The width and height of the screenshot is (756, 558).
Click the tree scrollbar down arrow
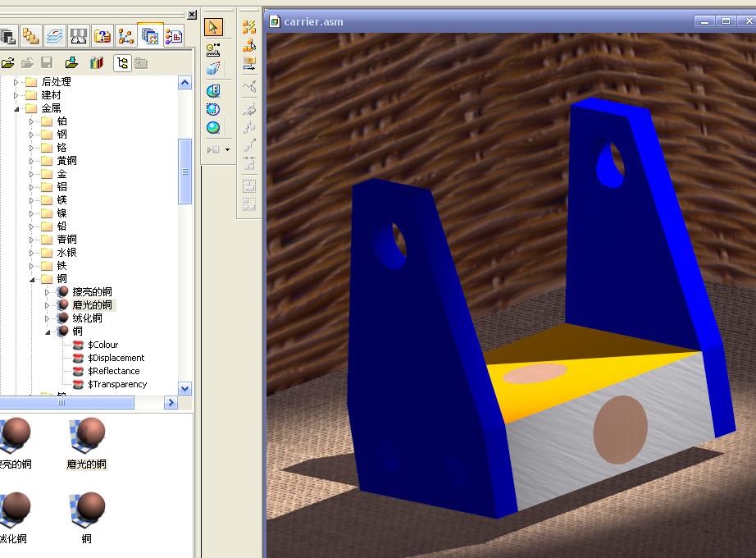click(x=184, y=388)
